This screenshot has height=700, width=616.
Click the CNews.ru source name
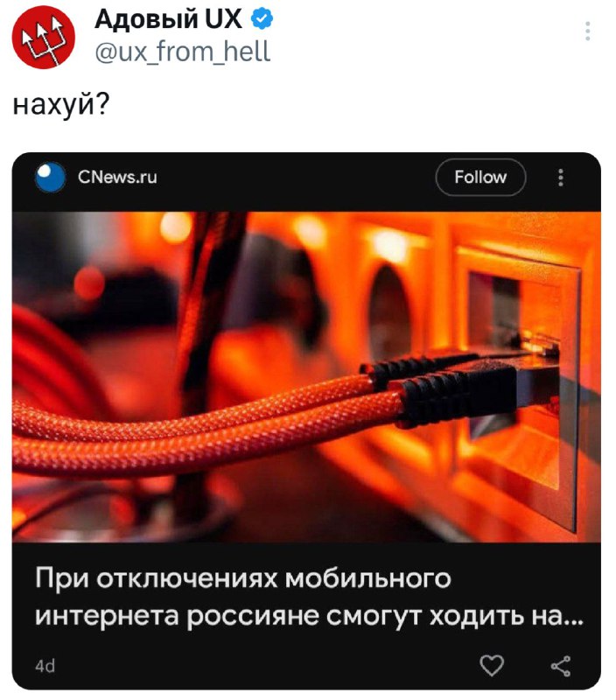117,177
